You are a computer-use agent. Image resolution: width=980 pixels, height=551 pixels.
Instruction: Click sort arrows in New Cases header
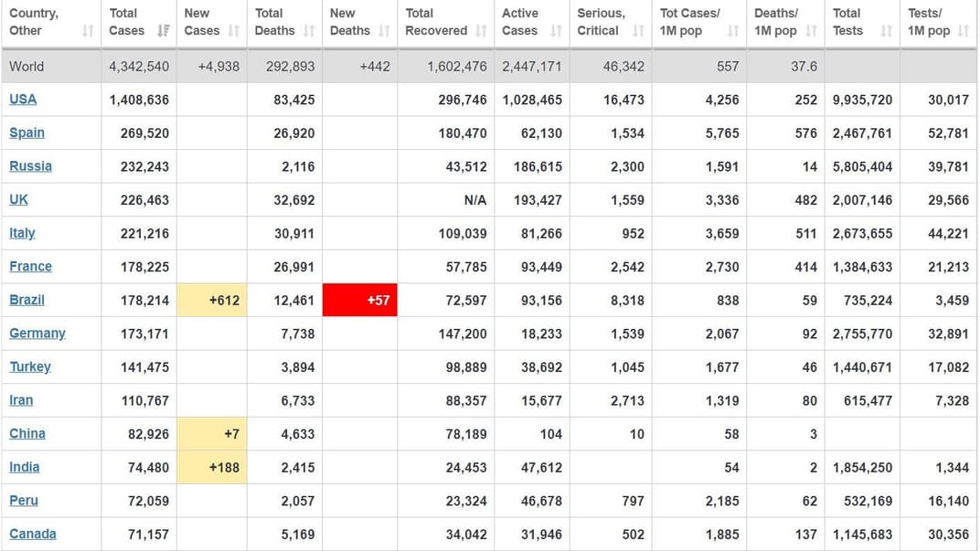click(x=234, y=31)
